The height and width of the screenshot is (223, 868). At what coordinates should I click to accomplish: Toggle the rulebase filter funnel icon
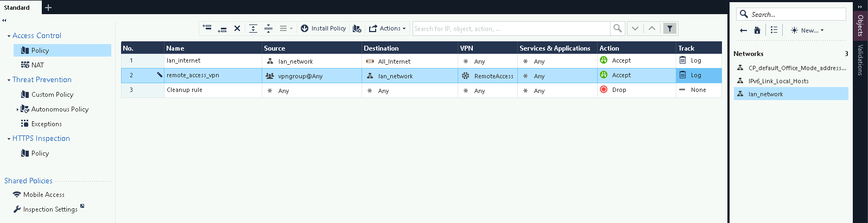coord(670,28)
